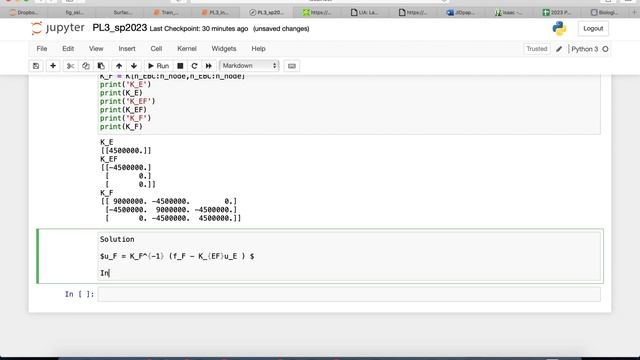Viewport: 640px width, 360px height.
Task: Click the empty In [ ]: prompt
Action: click(x=79, y=294)
